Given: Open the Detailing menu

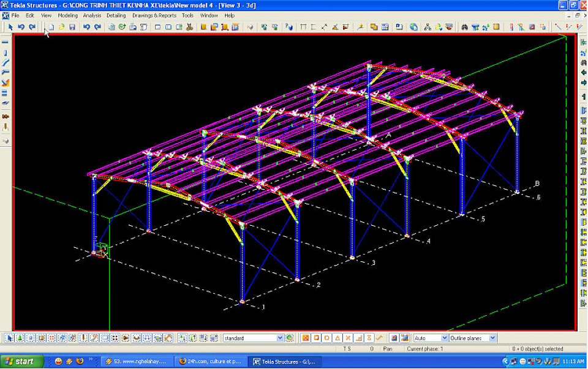Looking at the screenshot, I should (116, 15).
